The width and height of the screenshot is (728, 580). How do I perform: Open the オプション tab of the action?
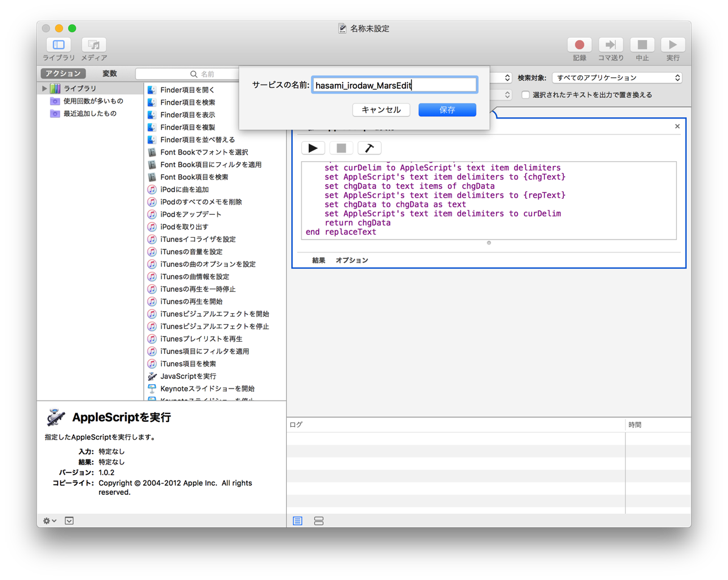(x=352, y=260)
